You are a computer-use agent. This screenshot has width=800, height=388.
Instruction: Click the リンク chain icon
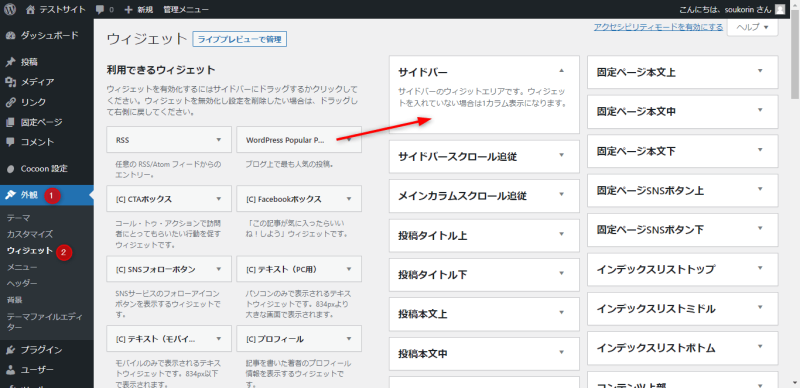[10, 102]
